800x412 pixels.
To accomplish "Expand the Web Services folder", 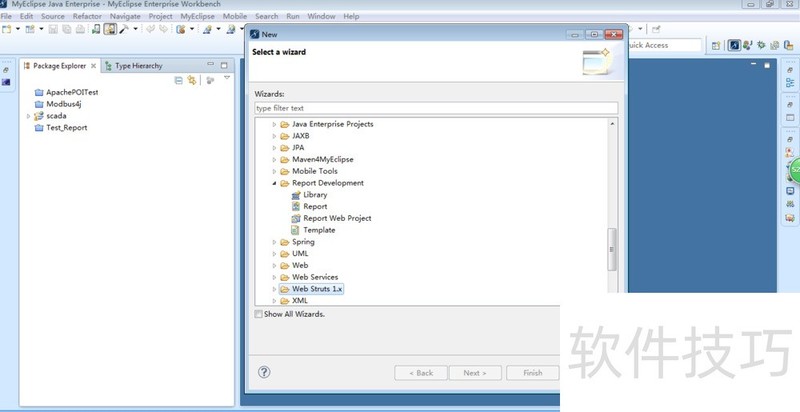I will tap(274, 277).
